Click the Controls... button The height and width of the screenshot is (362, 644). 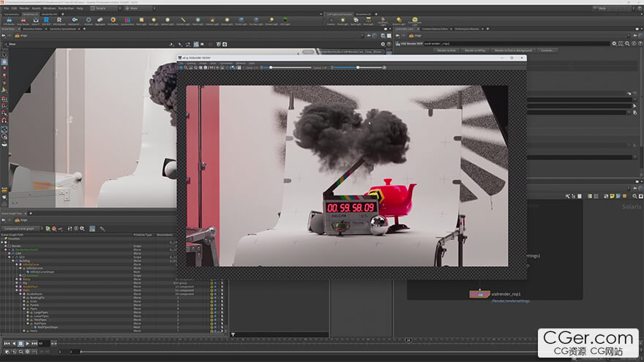coord(547,50)
